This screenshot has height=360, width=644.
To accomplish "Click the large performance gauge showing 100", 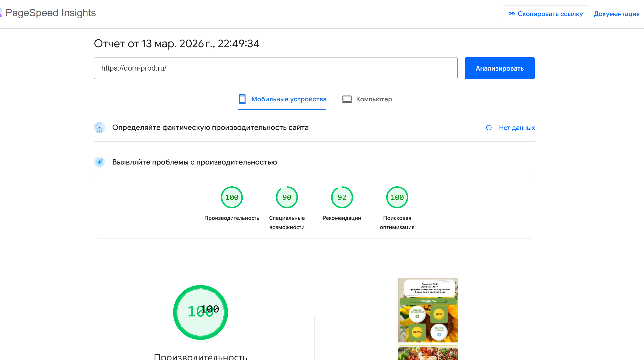I will point(201,312).
